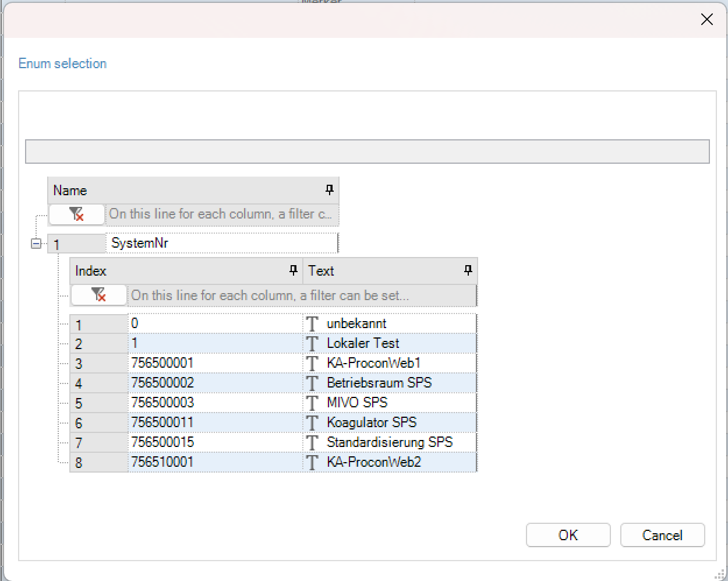Viewport: 728px width, 581px height.
Task: Clear filter icon in Index filter row
Action: tap(98, 295)
